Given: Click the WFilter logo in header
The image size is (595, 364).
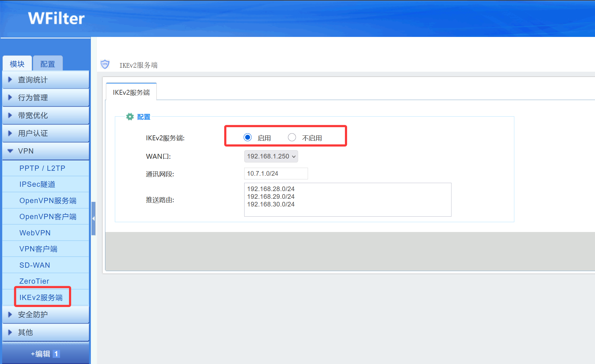Looking at the screenshot, I should [x=56, y=18].
